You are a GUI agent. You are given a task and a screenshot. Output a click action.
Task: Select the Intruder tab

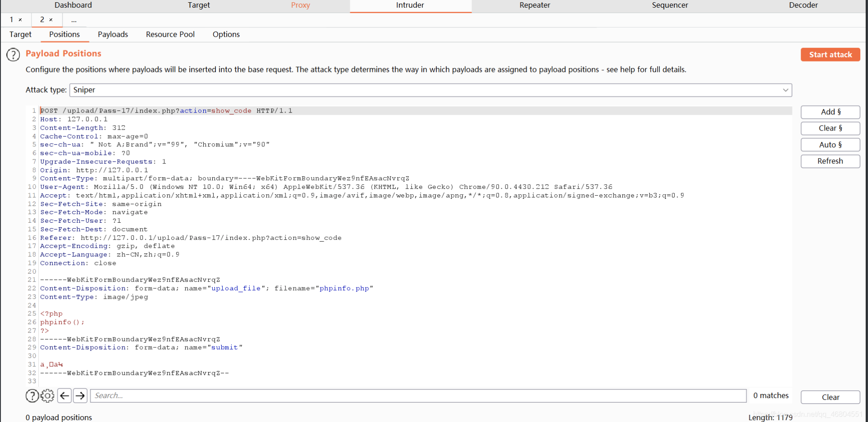click(x=410, y=5)
